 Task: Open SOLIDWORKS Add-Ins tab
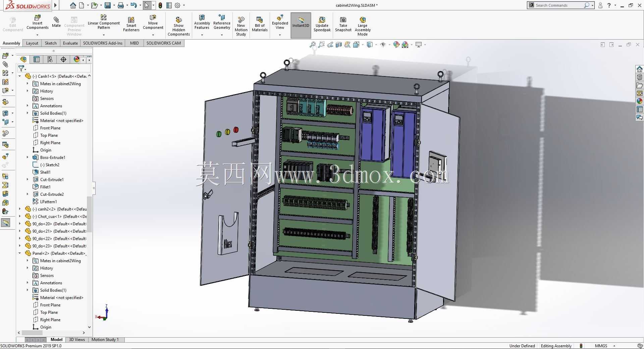[x=103, y=43]
